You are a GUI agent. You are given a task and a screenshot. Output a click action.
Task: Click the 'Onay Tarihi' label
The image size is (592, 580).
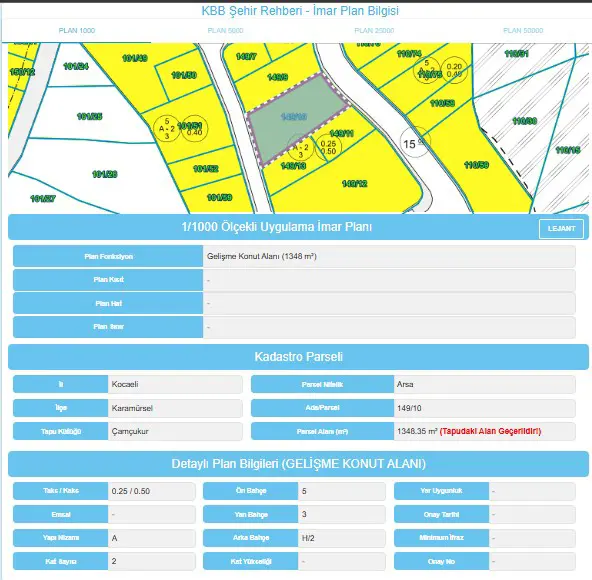441,514
